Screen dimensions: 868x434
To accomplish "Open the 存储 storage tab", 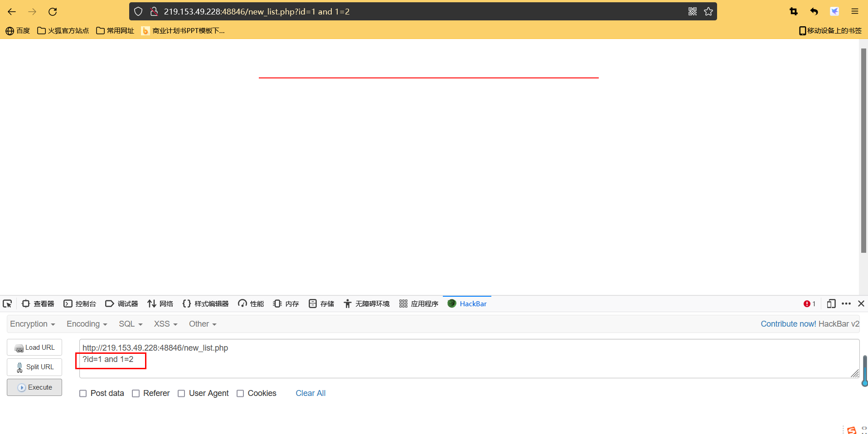I will click(x=321, y=304).
